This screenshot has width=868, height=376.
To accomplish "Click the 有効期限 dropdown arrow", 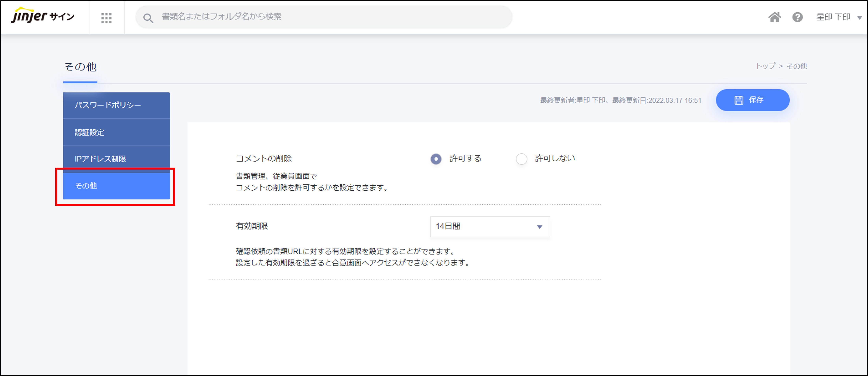I will [x=540, y=227].
